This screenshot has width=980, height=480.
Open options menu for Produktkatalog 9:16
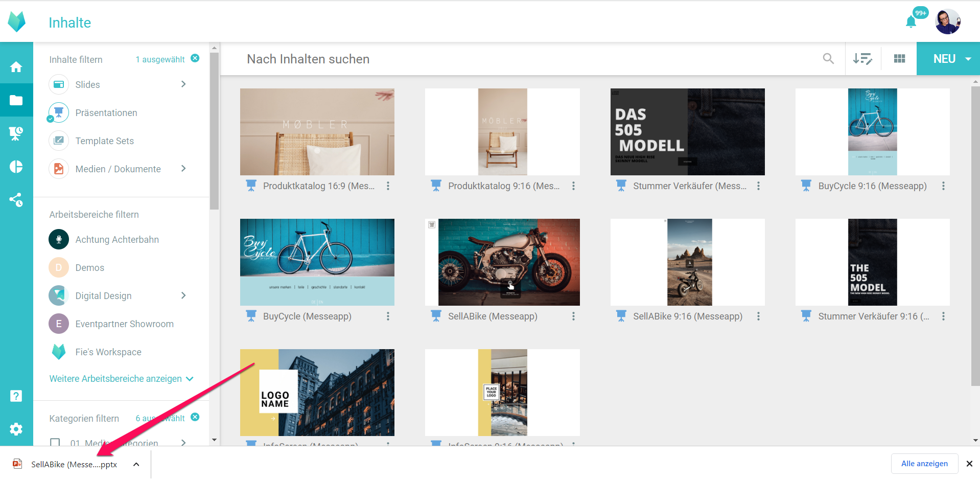click(x=573, y=186)
